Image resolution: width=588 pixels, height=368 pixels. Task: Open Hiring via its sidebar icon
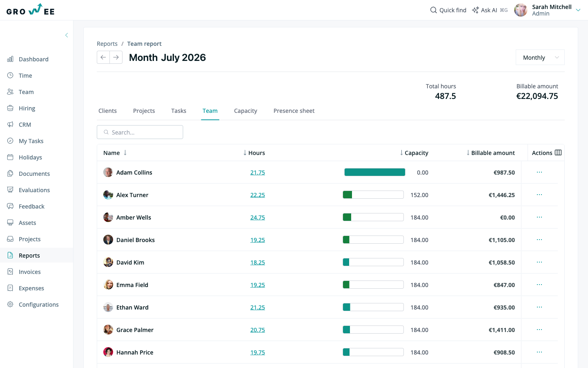[10, 108]
